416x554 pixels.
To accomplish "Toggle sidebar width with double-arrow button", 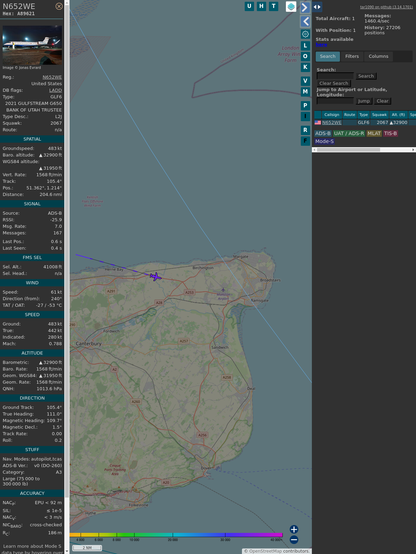I will 317,7.
